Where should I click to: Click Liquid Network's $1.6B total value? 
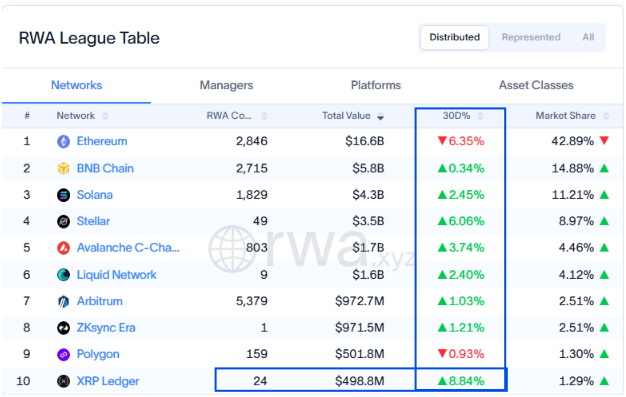(x=368, y=275)
